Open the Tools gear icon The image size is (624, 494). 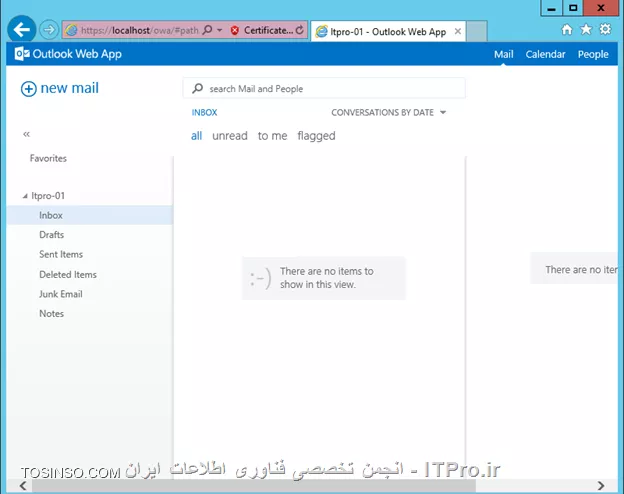coord(605,29)
